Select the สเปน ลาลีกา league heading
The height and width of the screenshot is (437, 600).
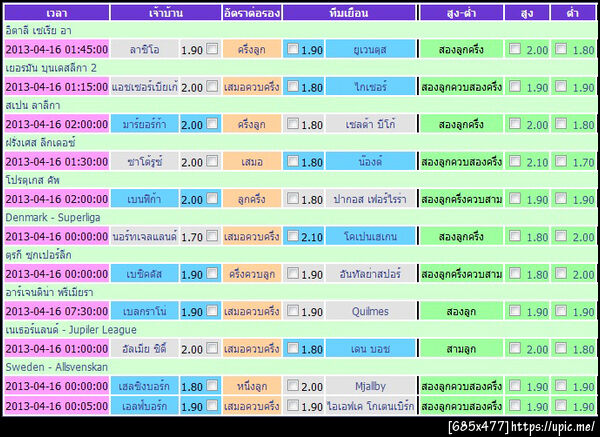[x=33, y=105]
